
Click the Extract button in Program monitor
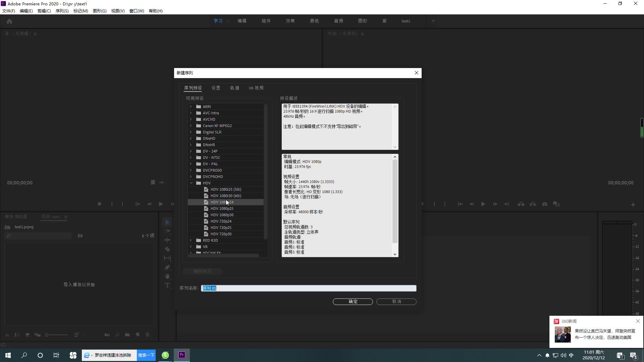(x=533, y=204)
